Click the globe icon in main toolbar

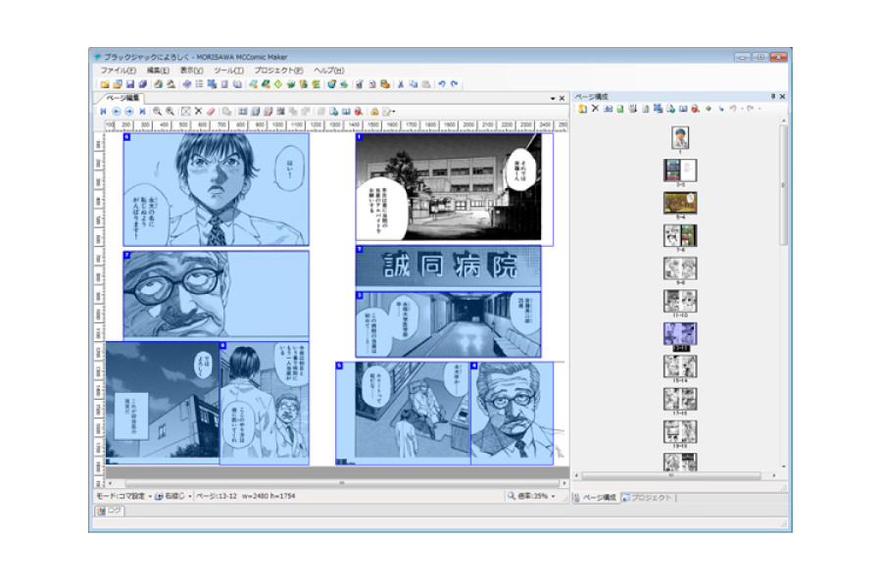tap(331, 84)
